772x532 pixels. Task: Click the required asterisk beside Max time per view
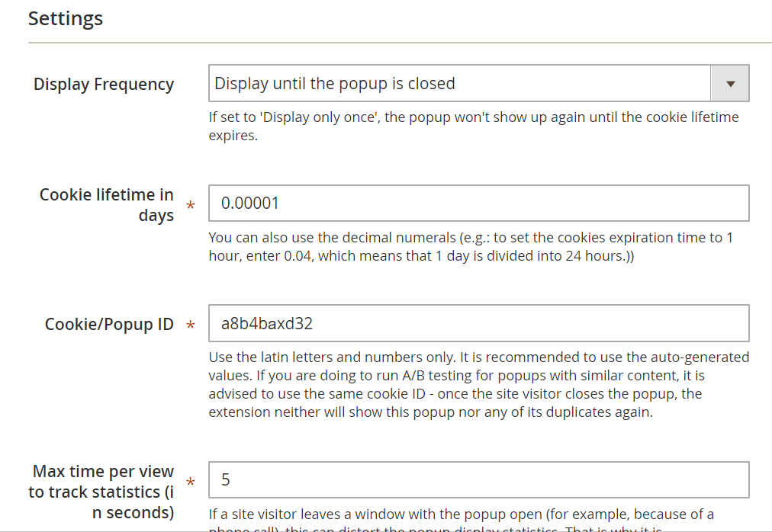(x=191, y=482)
